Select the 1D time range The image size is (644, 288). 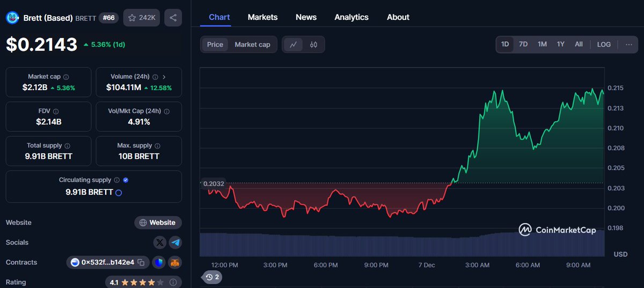click(505, 45)
